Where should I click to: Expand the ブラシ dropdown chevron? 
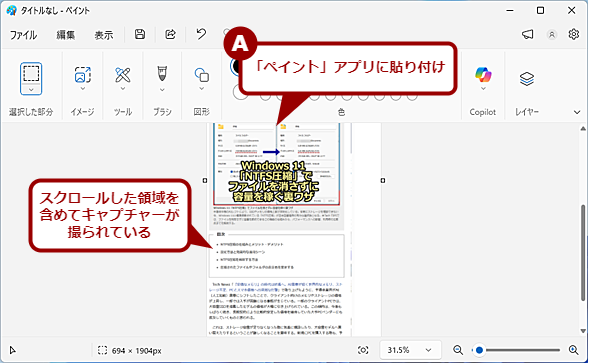point(162,89)
